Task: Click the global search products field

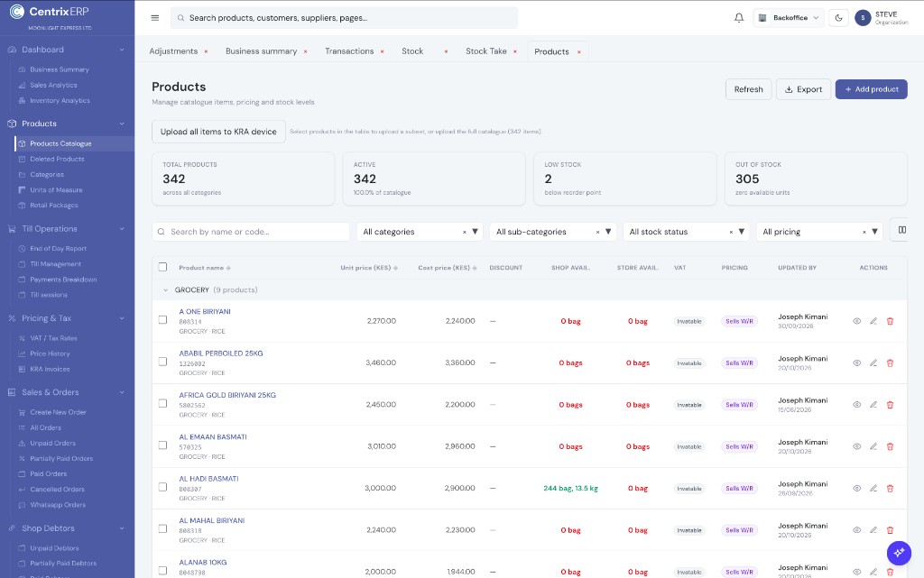Action: [x=344, y=18]
